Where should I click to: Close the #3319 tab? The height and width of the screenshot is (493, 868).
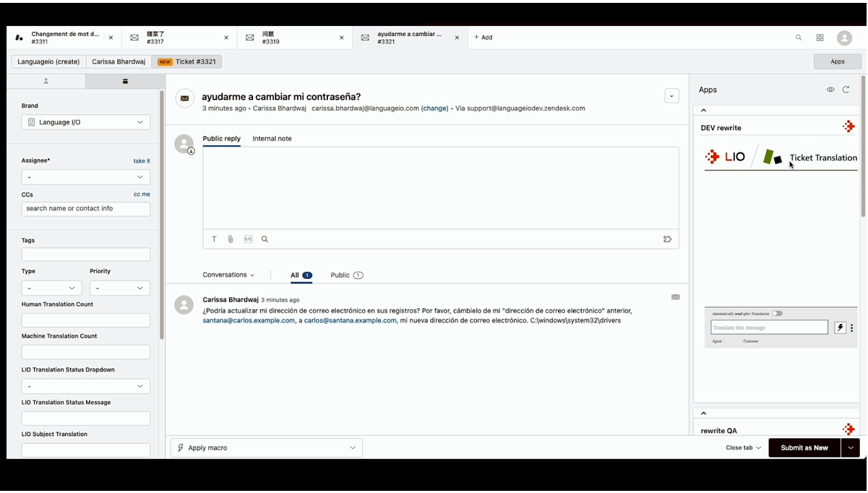pyautogui.click(x=341, y=38)
